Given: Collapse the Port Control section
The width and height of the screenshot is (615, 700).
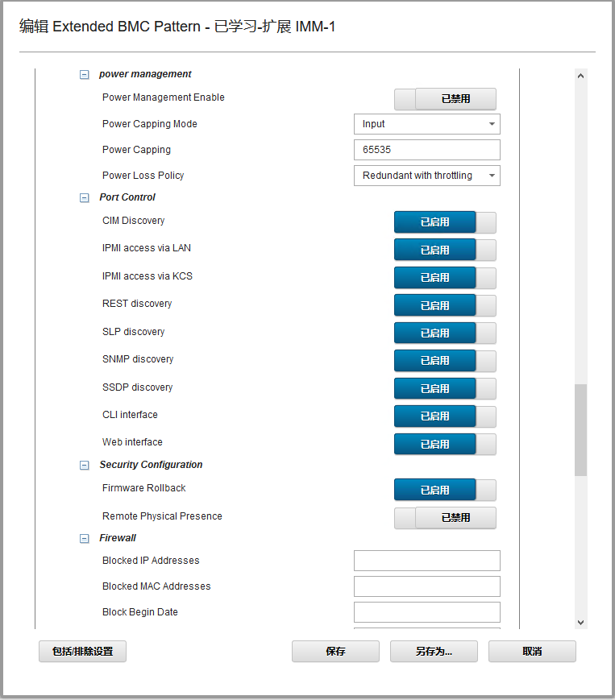Looking at the screenshot, I should (x=84, y=198).
